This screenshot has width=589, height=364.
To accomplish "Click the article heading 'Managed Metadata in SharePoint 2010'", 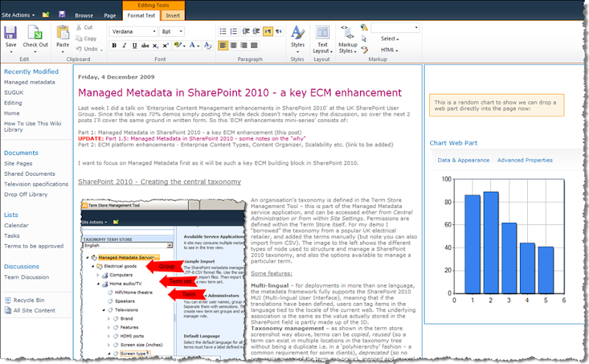I will click(240, 93).
